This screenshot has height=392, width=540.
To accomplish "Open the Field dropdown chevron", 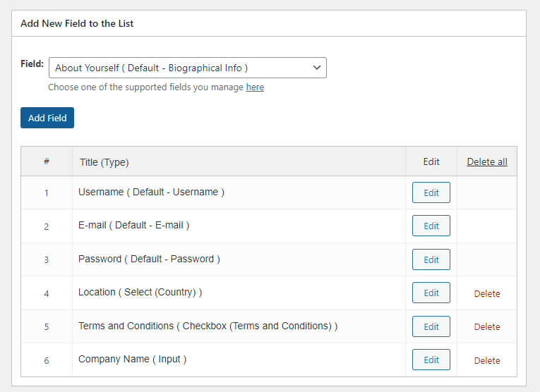I will point(317,68).
